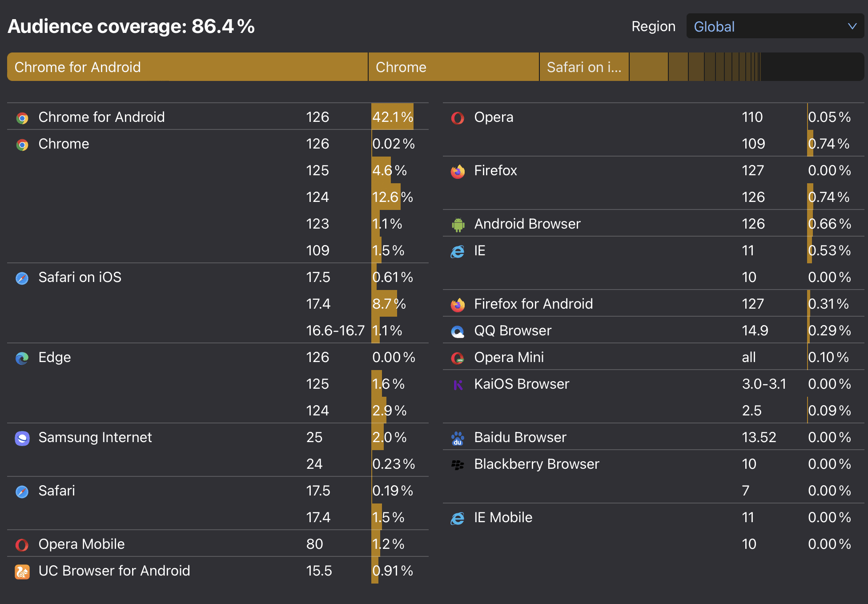Click the Region dropdown chevron arrow
Screen dimensions: 868x604
[x=852, y=26]
